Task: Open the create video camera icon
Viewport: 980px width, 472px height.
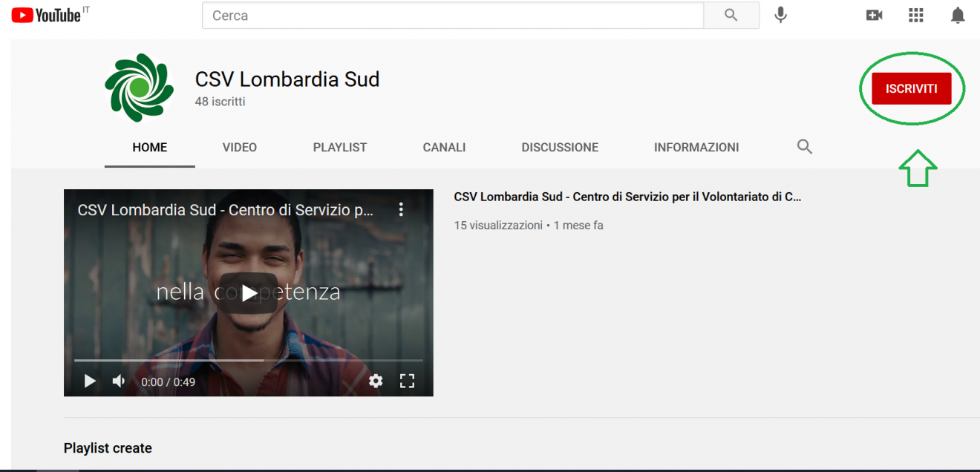Action: click(x=875, y=16)
